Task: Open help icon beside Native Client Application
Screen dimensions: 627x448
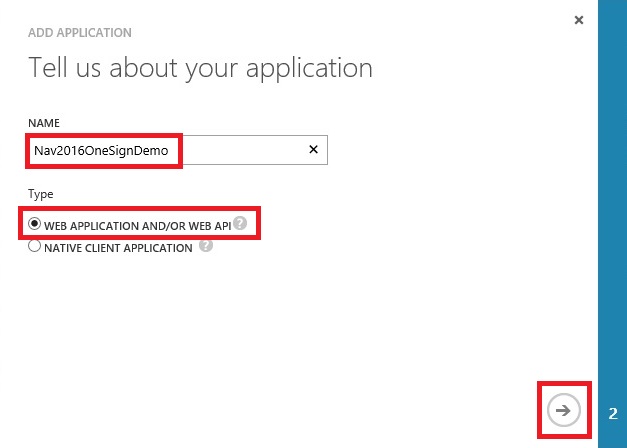Action: (205, 246)
